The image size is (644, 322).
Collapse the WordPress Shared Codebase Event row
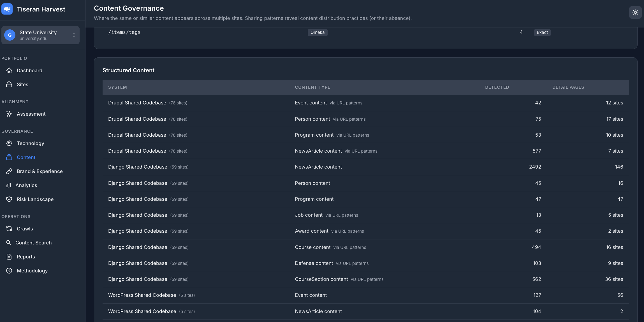coord(308,295)
